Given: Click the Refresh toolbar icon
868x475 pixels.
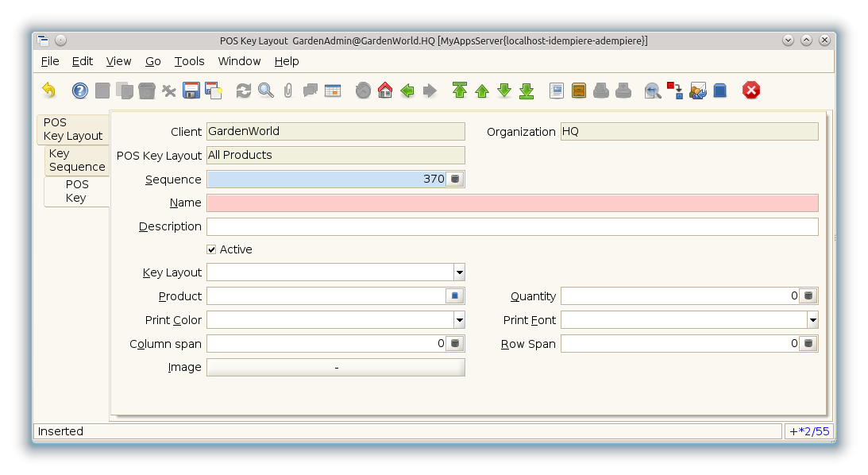Looking at the screenshot, I should [244, 91].
